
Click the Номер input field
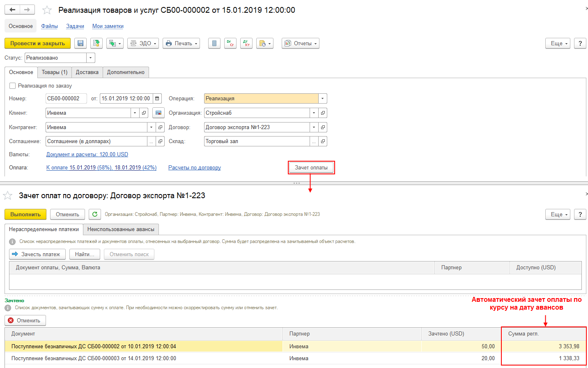coord(66,98)
